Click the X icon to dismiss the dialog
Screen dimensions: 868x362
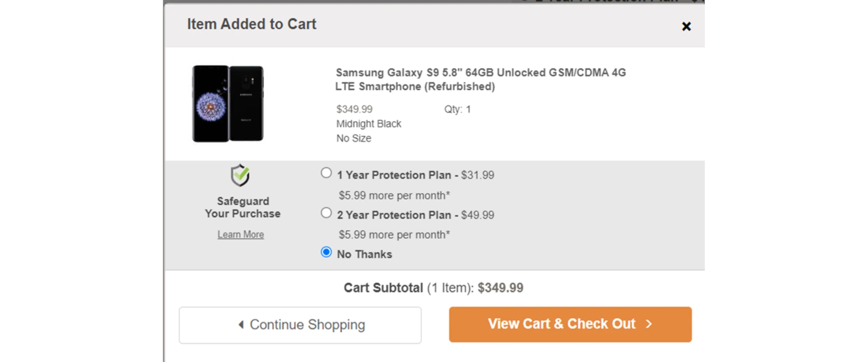click(686, 26)
